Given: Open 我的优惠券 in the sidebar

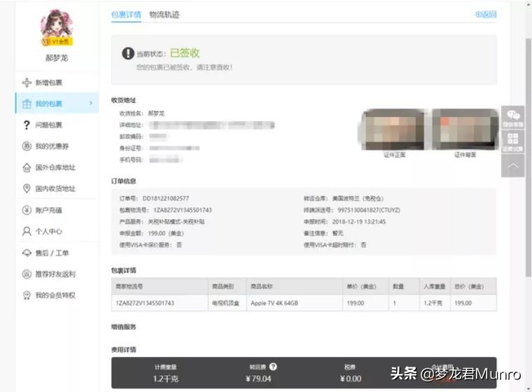Looking at the screenshot, I should pyautogui.click(x=52, y=146).
